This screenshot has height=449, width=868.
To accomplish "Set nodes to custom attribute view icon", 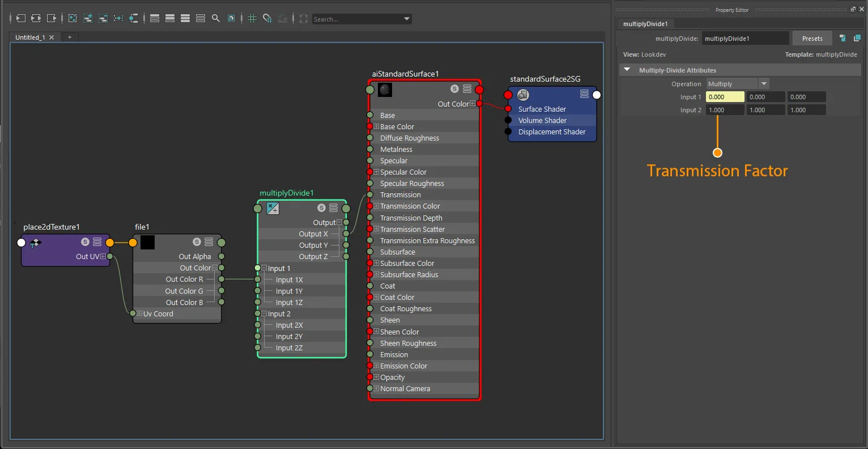I will [x=201, y=18].
